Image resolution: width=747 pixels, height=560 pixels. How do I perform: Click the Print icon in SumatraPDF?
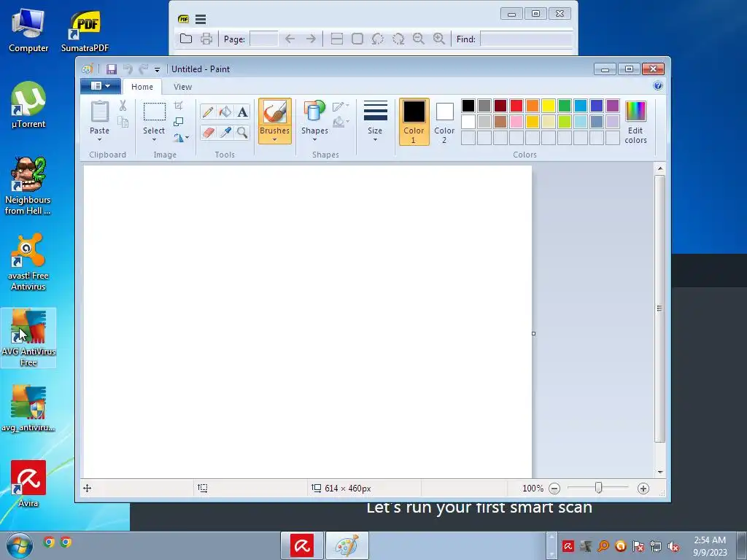tap(206, 39)
